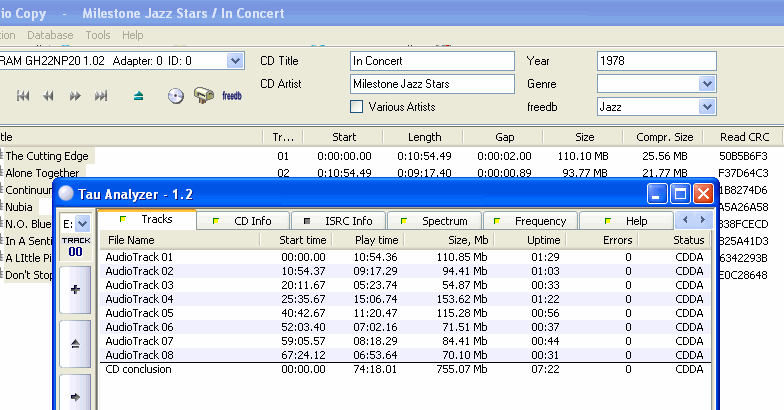Screen dimensions: 784x410
Task: Select the AudioTrack 07 row
Action: pyautogui.click(x=405, y=341)
